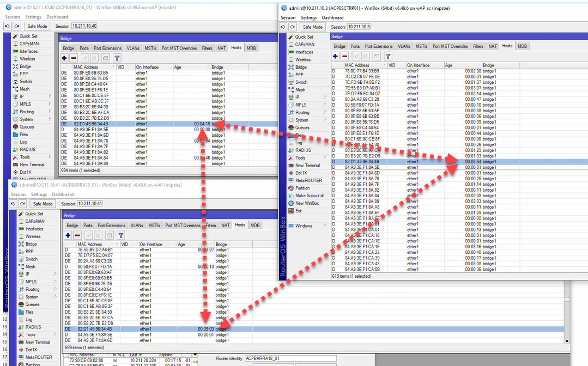Image resolution: width=588 pixels, height=366 pixels.
Task: Click Session address field in ACPBARRA16_01 window
Action: [x=84, y=26]
